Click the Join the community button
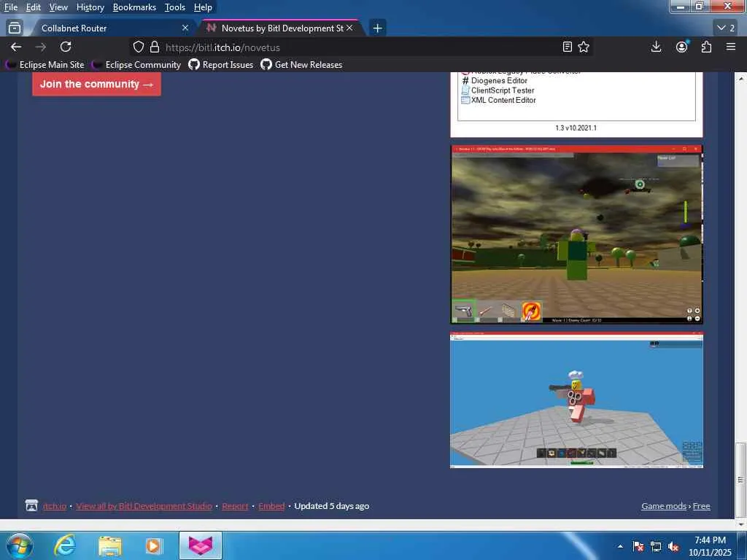 point(97,84)
